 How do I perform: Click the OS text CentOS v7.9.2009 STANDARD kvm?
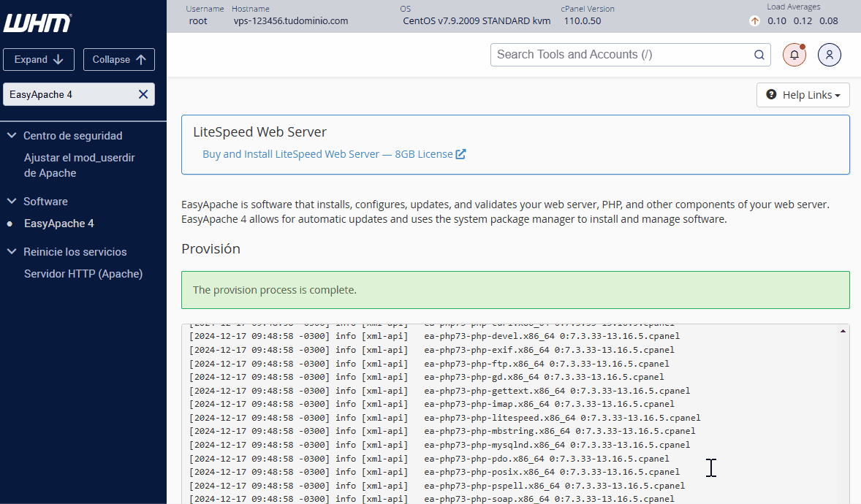pos(477,21)
